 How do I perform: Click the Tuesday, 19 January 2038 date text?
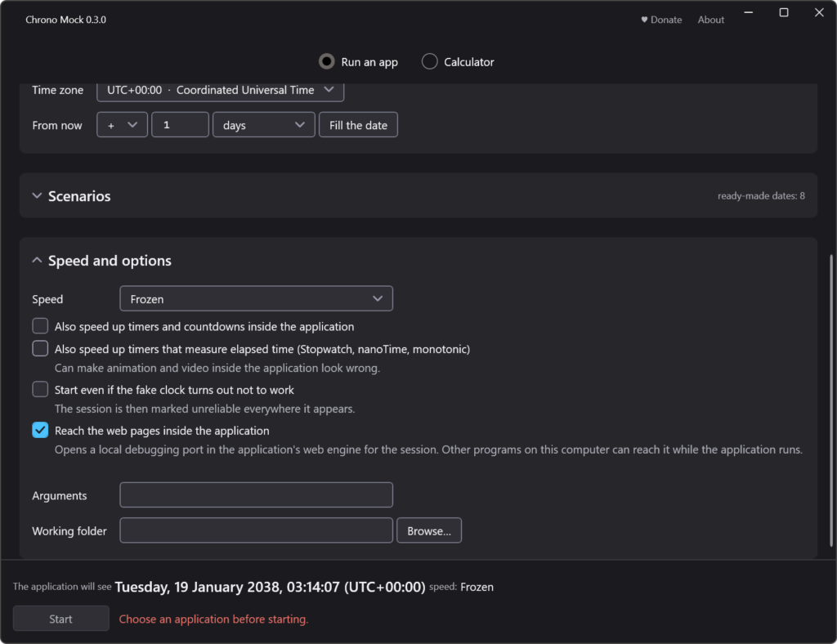[x=270, y=587]
